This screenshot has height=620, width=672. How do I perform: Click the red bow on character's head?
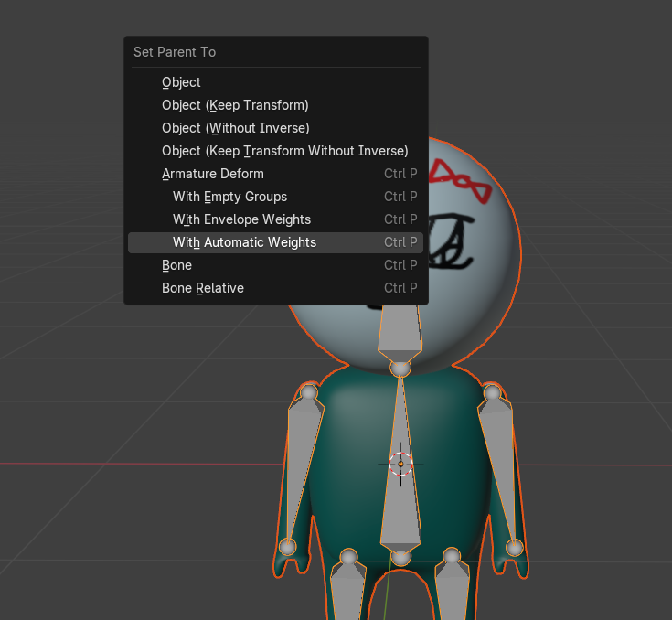point(459,181)
